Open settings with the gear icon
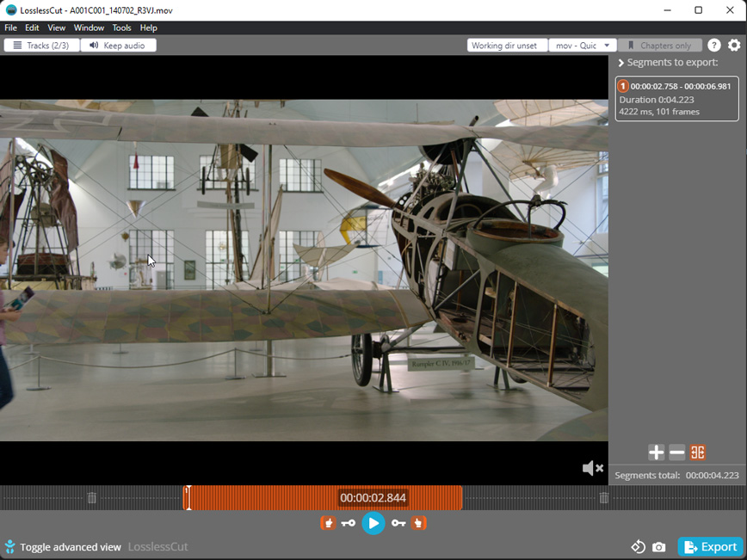This screenshot has height=560, width=747. [x=734, y=46]
